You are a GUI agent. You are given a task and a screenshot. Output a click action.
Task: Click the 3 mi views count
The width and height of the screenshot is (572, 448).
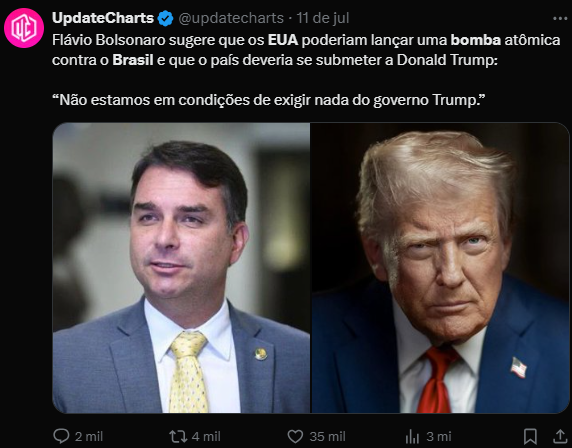tap(439, 436)
